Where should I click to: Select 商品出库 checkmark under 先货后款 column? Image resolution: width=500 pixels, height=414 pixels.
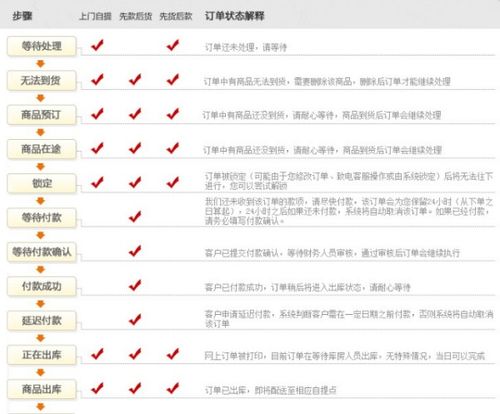[x=173, y=388]
